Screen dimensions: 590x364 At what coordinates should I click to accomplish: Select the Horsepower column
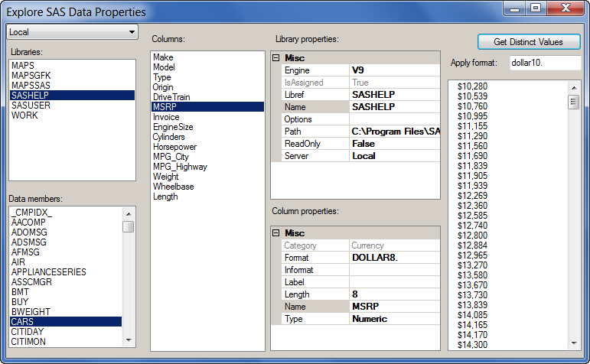tap(176, 147)
